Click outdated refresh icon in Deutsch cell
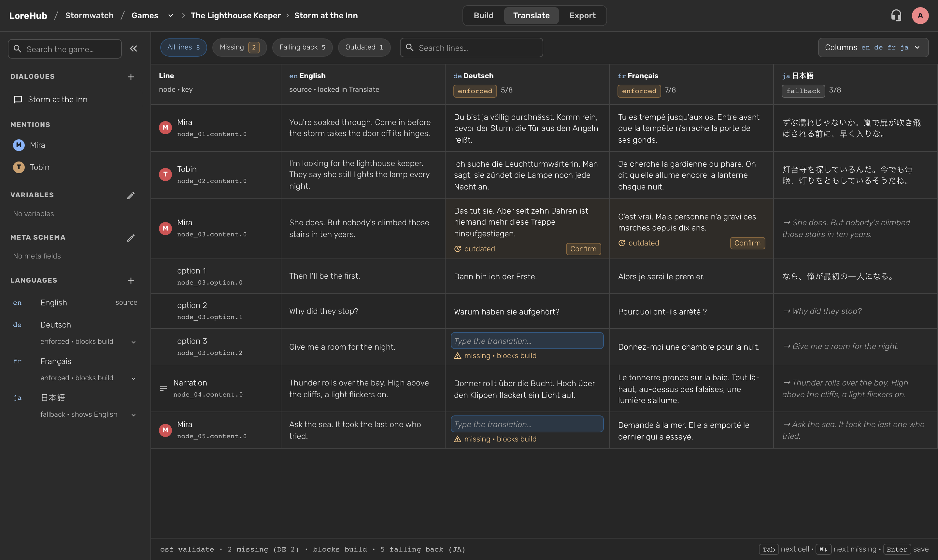The image size is (938, 560). point(458,249)
